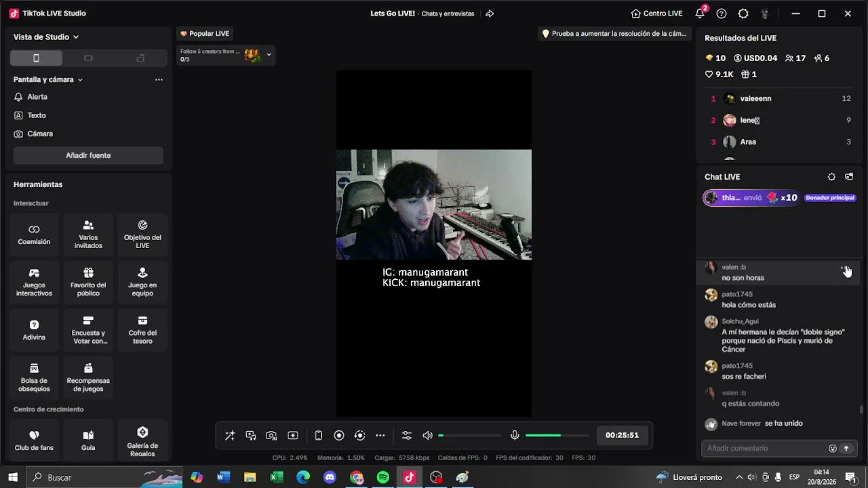Go to Centro LIVE
868x488 pixels.
656,14
